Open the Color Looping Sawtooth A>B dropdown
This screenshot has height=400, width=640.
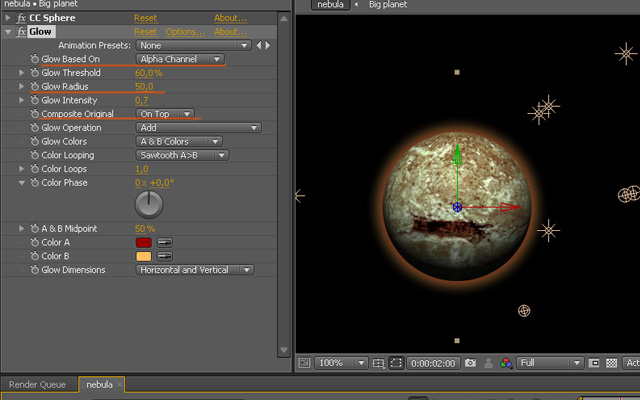coord(182,155)
